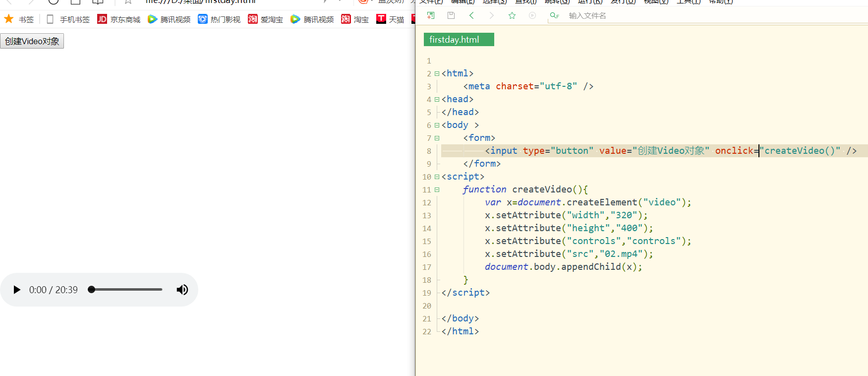868x376 pixels.
Task: Click the file search magnifier icon
Action: click(554, 15)
